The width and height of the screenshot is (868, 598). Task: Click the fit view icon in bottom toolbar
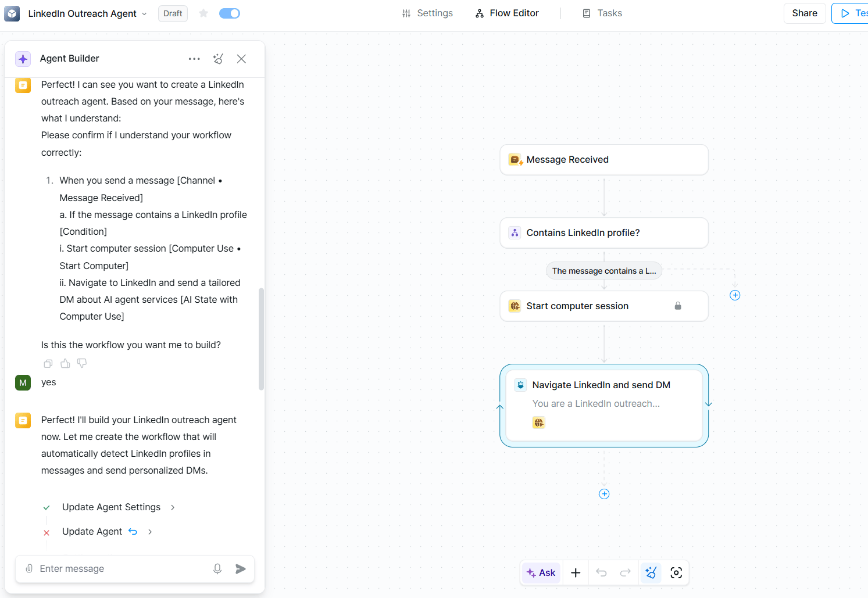(x=676, y=572)
